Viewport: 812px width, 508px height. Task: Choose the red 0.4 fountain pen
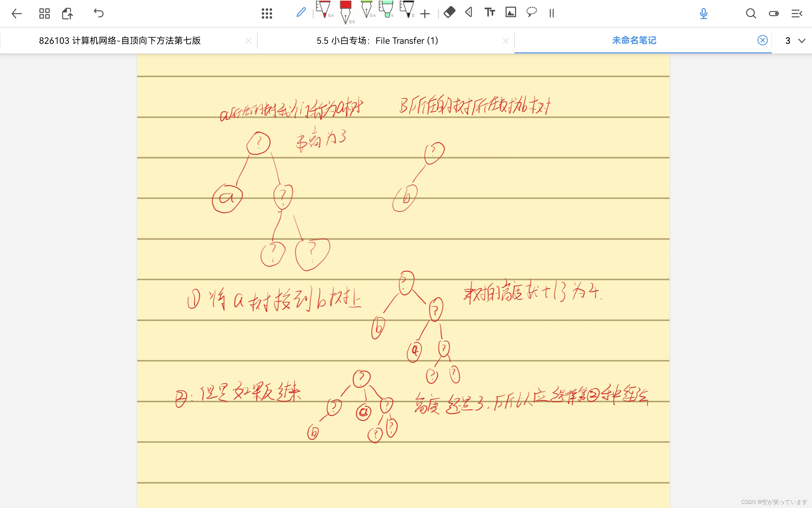coord(324,10)
